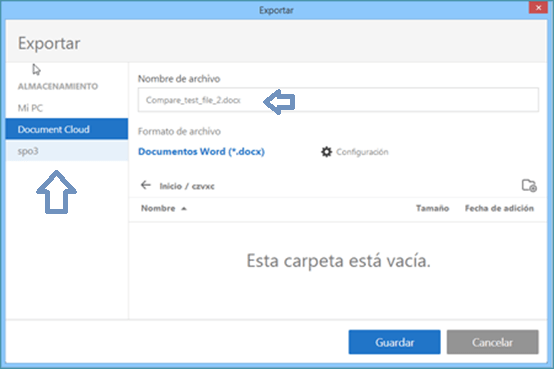Click the back arrow next to Inicio

click(146, 185)
